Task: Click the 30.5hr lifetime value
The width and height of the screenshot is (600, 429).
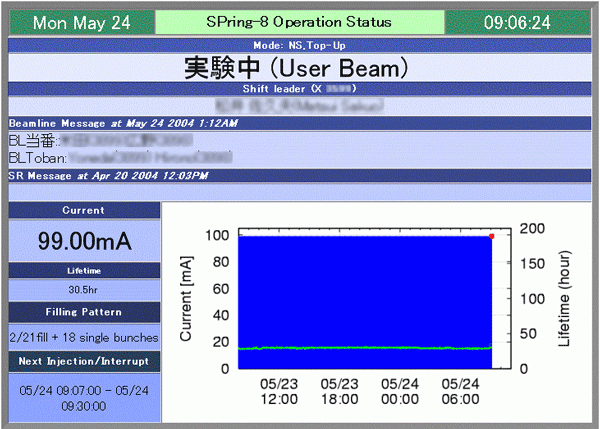Action: (83, 290)
